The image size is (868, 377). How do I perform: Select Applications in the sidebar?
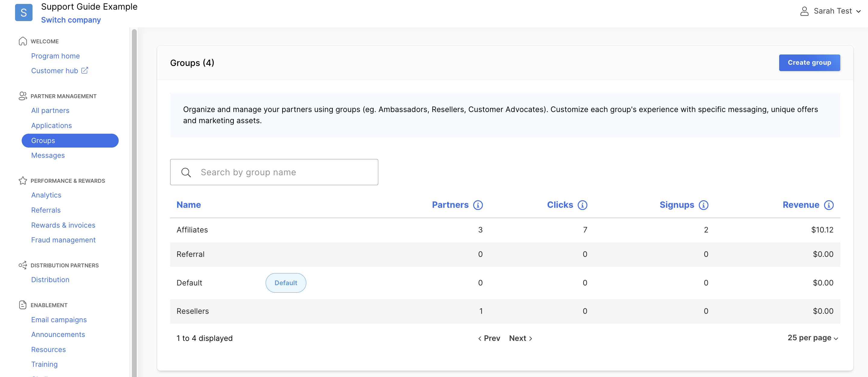[51, 125]
